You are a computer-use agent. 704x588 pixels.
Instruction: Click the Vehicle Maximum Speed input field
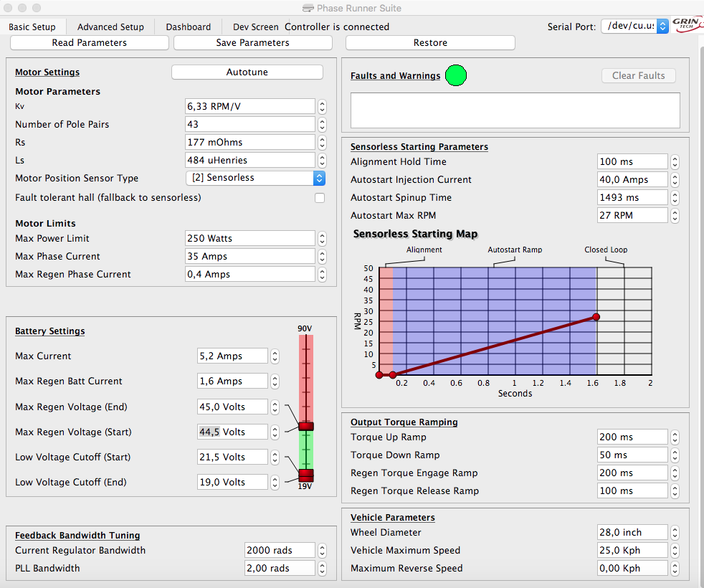pos(632,550)
